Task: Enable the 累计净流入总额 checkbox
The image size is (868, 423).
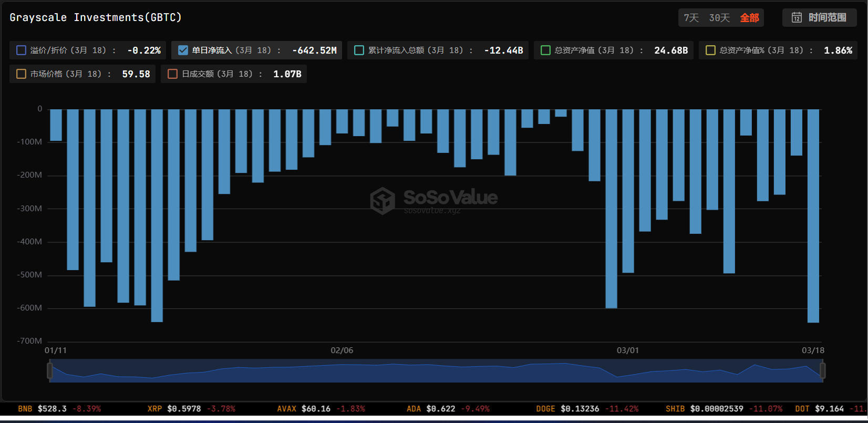Action: [359, 50]
